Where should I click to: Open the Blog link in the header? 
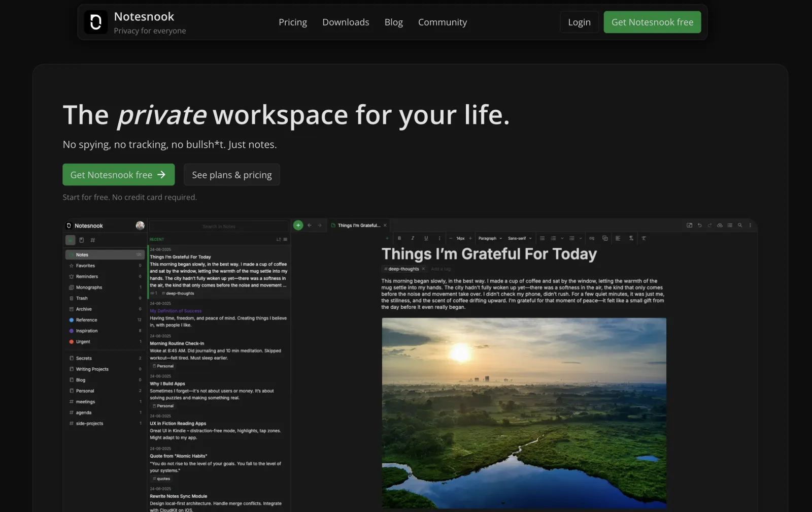click(x=394, y=22)
